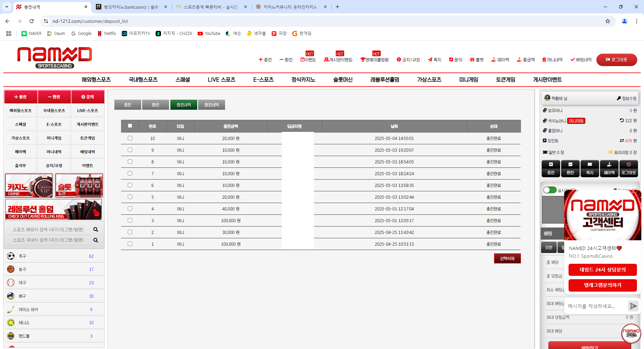
Task: Check the select-all checkbox in table header
Action: click(x=130, y=126)
